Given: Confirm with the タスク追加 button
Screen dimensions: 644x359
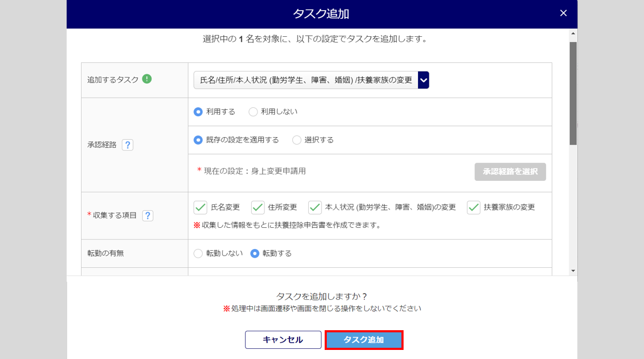Looking at the screenshot, I should click(364, 340).
